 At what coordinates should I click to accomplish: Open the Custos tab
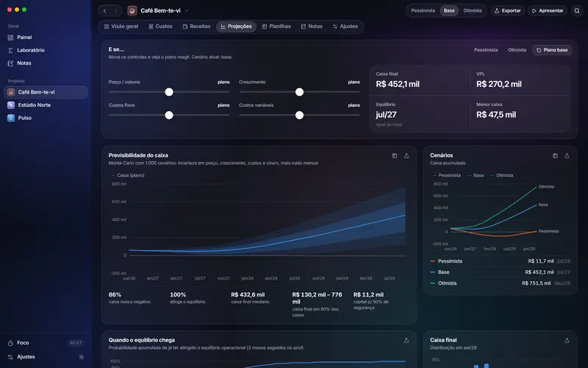160,26
